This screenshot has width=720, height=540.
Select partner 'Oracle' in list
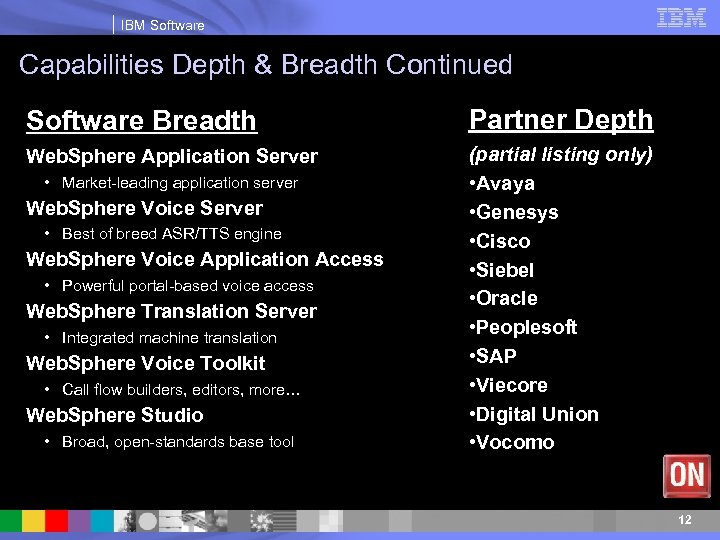coord(506,298)
